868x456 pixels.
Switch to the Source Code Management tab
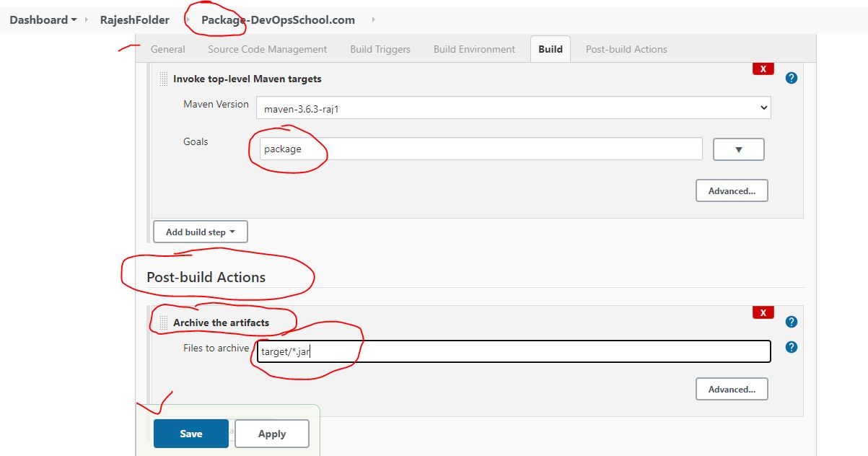pos(267,48)
